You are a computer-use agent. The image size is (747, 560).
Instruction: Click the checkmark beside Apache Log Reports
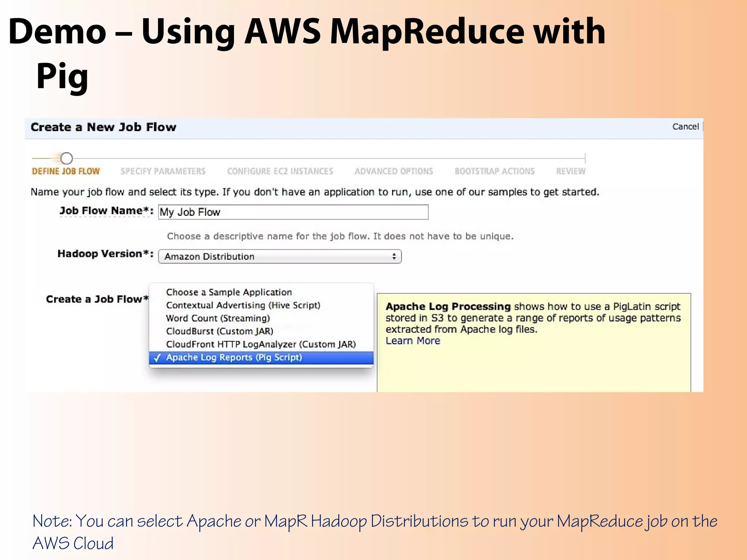(x=157, y=358)
